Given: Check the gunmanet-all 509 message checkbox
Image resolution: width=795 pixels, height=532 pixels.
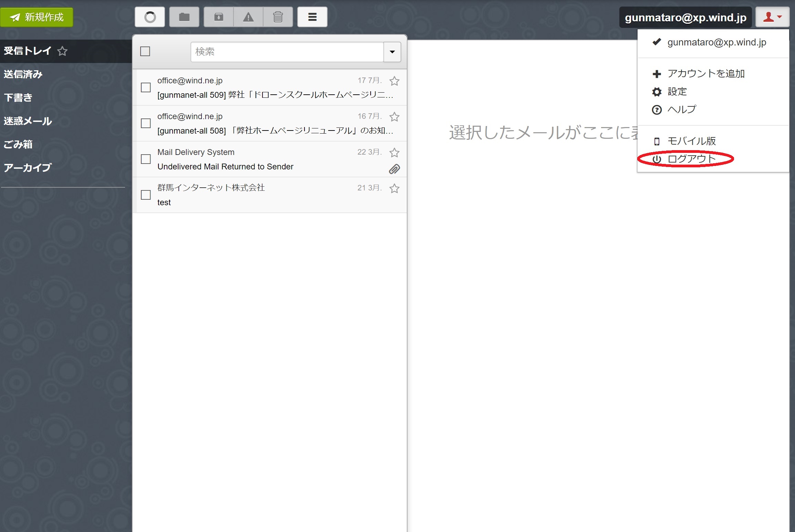Looking at the screenshot, I should point(146,87).
